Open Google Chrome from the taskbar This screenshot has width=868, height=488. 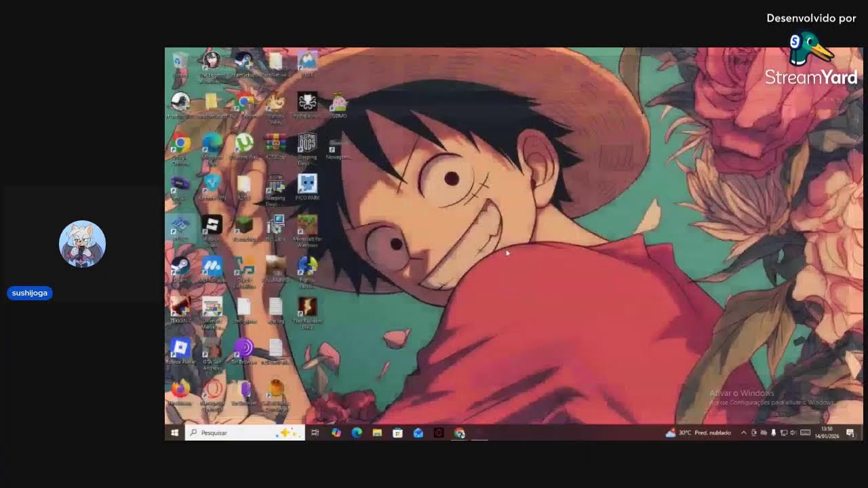[x=459, y=432]
